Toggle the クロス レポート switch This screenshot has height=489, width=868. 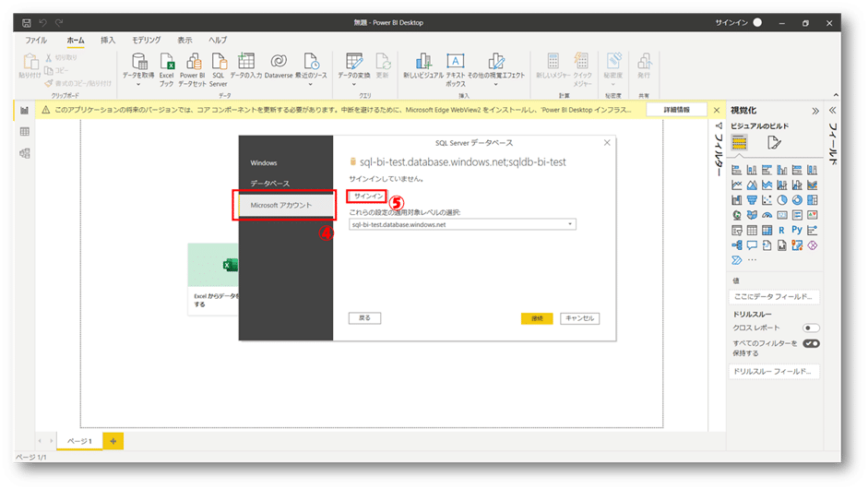(811, 328)
